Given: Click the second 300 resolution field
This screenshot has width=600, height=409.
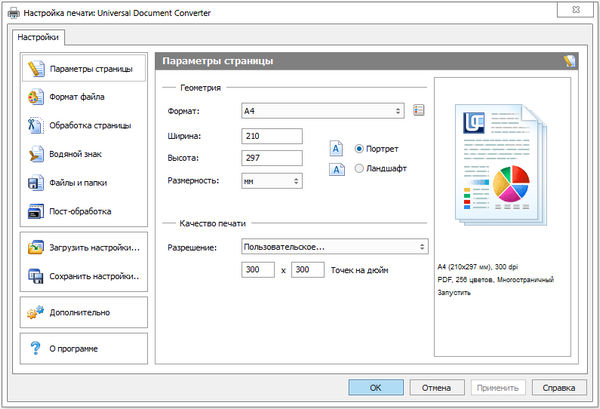Looking at the screenshot, I should [308, 269].
